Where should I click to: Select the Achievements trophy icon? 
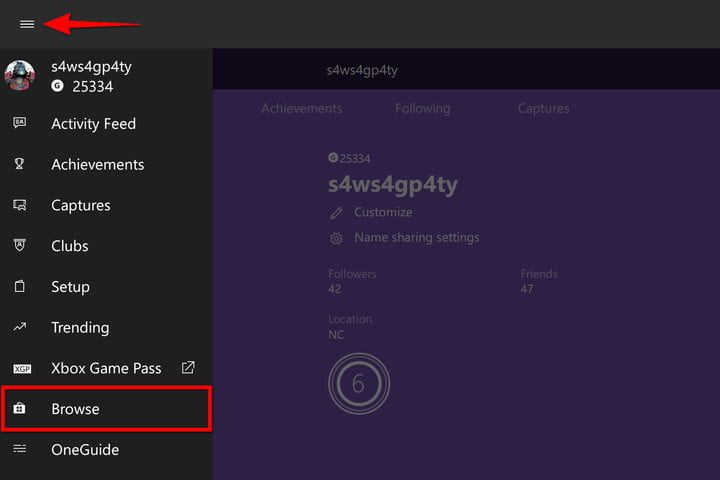tap(20, 165)
